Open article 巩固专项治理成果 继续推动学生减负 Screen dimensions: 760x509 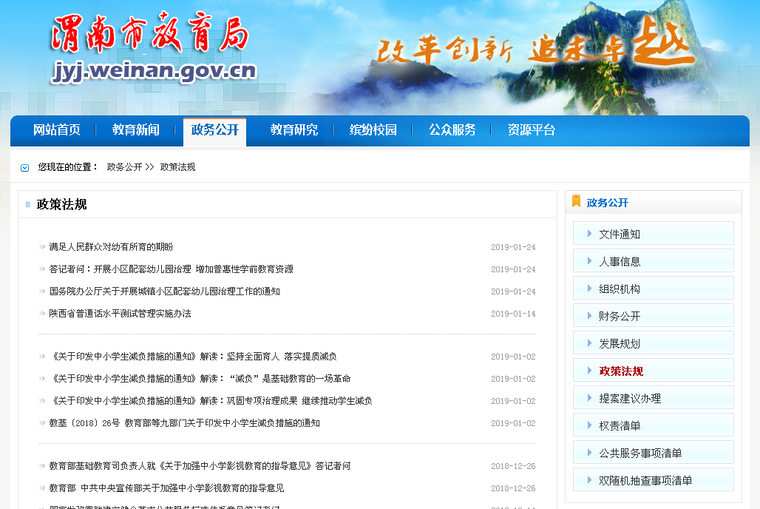tap(211, 401)
